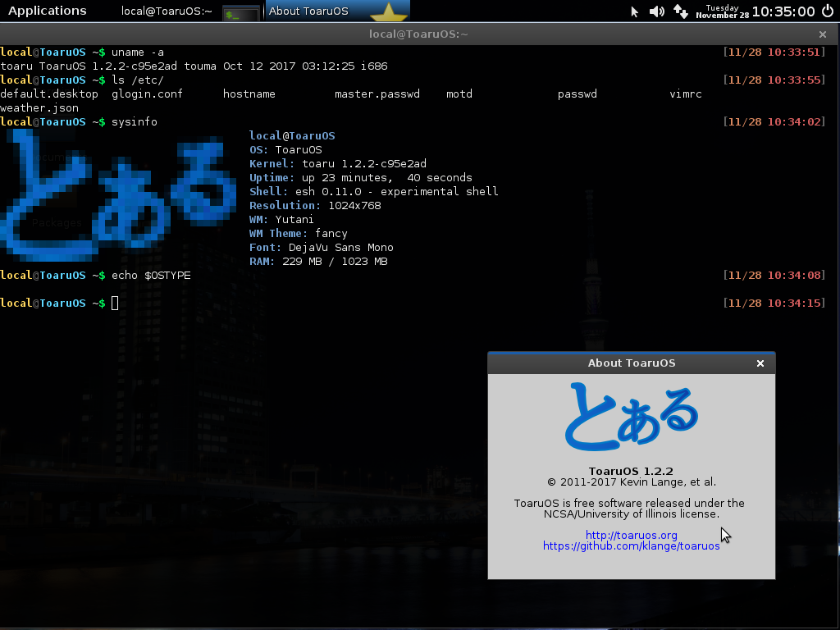Click the pixelated sysinfo logo
This screenshot has width=840, height=630.
point(118,195)
